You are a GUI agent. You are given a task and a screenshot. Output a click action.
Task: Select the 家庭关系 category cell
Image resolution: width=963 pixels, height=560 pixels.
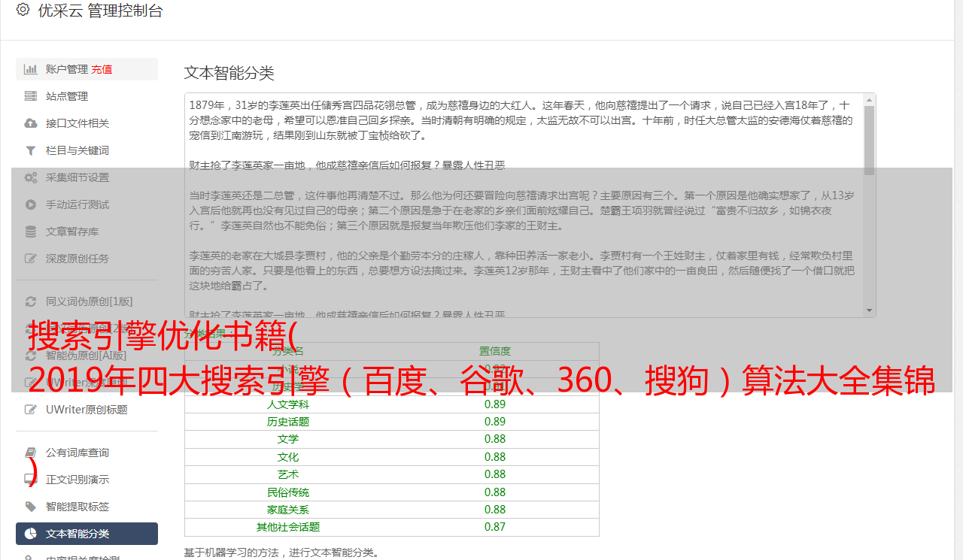click(288, 510)
